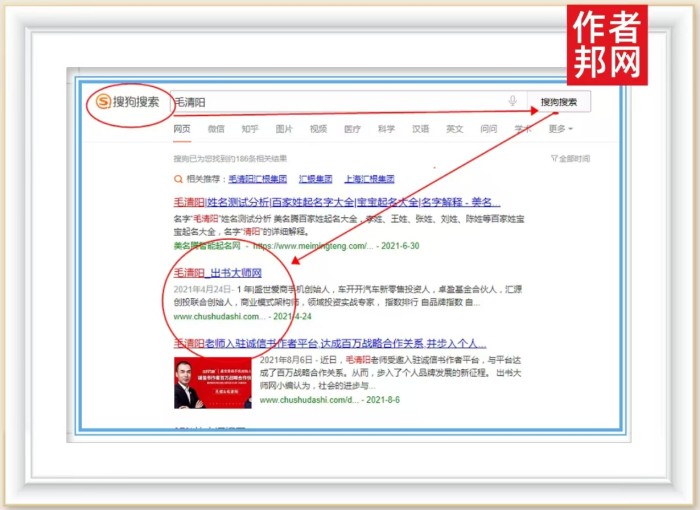Click related suggestion 毛清阳汇银集团
This screenshot has width=700, height=510.
(x=257, y=180)
